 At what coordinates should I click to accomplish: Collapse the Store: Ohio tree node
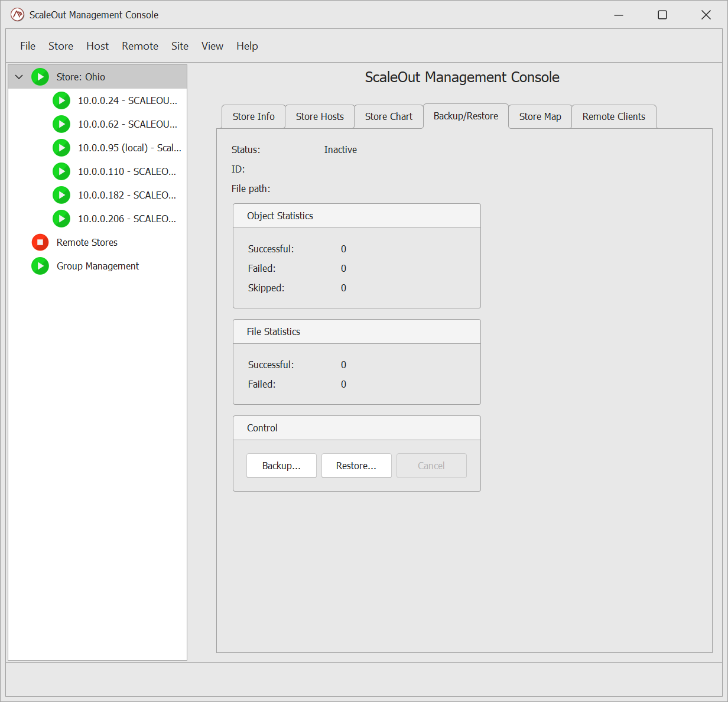point(19,77)
